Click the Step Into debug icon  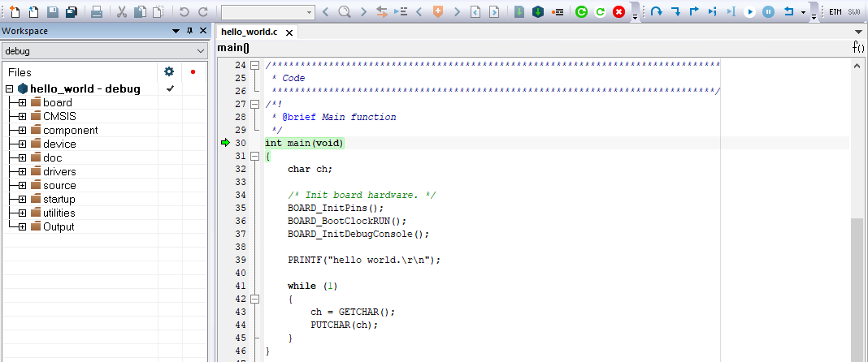coord(675,12)
